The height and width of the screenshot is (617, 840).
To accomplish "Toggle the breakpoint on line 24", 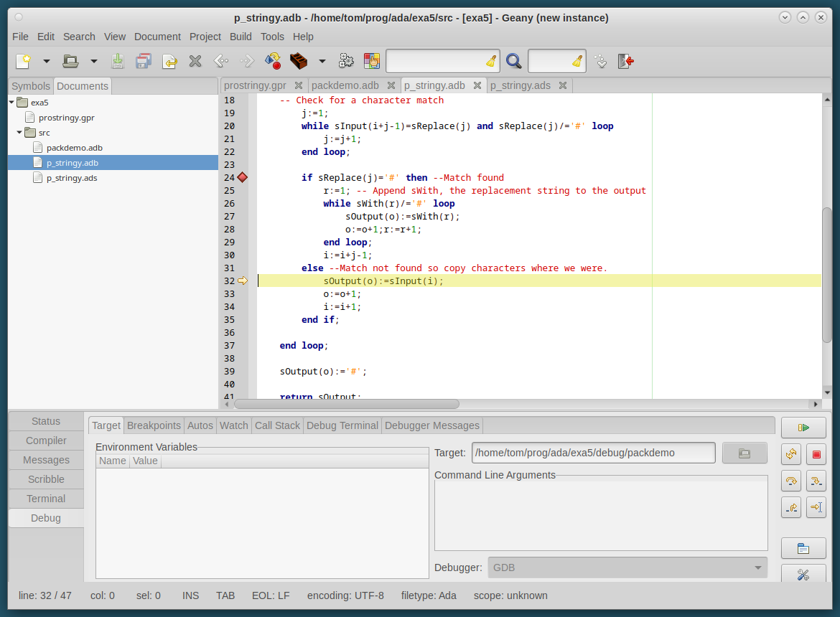I will pyautogui.click(x=243, y=177).
